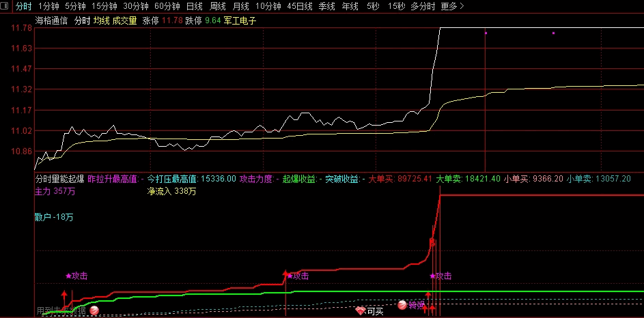Click the 主力 357万 label
This screenshot has height=318, width=644.
tap(55, 191)
